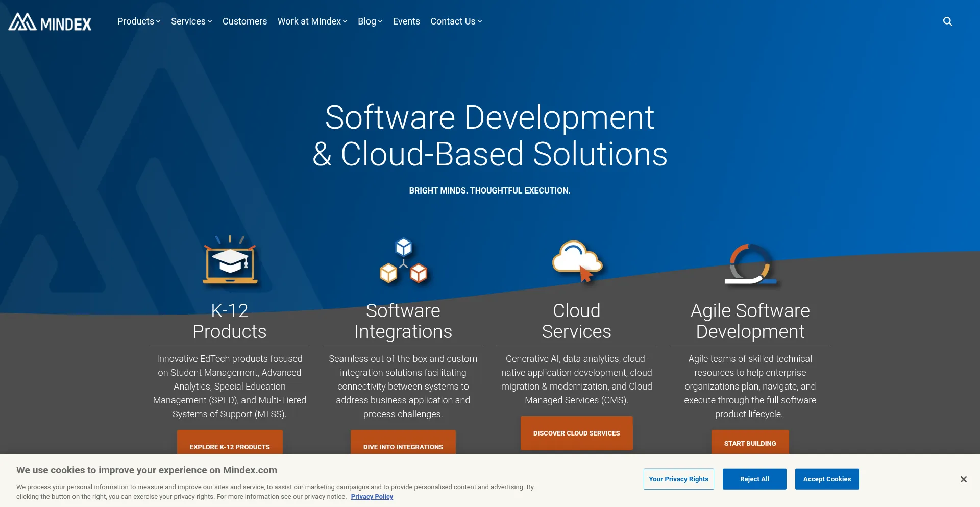The height and width of the screenshot is (507, 980).
Task: Click Discover Cloud Services
Action: (576, 433)
